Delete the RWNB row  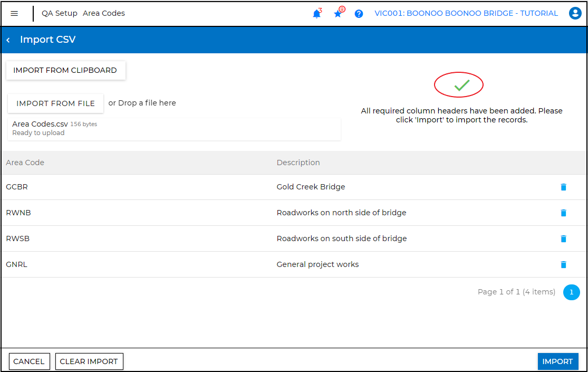point(563,213)
